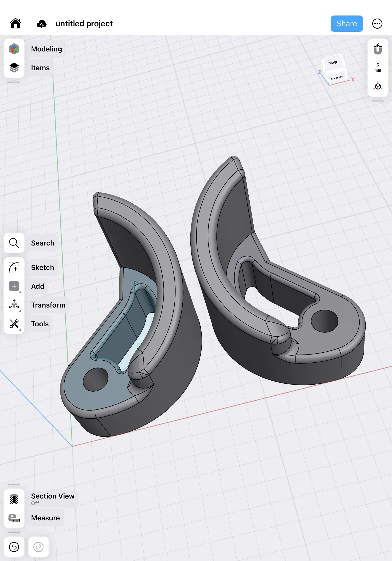Open grid spacing settings showing 5 mm
The width and height of the screenshot is (392, 561).
tap(378, 67)
